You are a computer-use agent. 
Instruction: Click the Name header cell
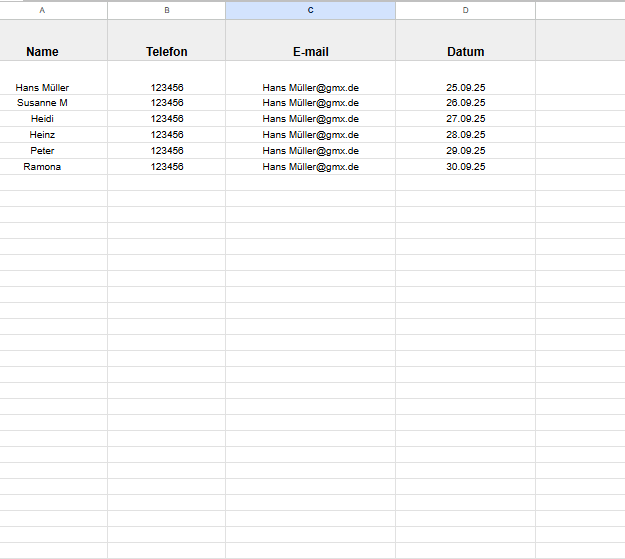[x=42, y=51]
